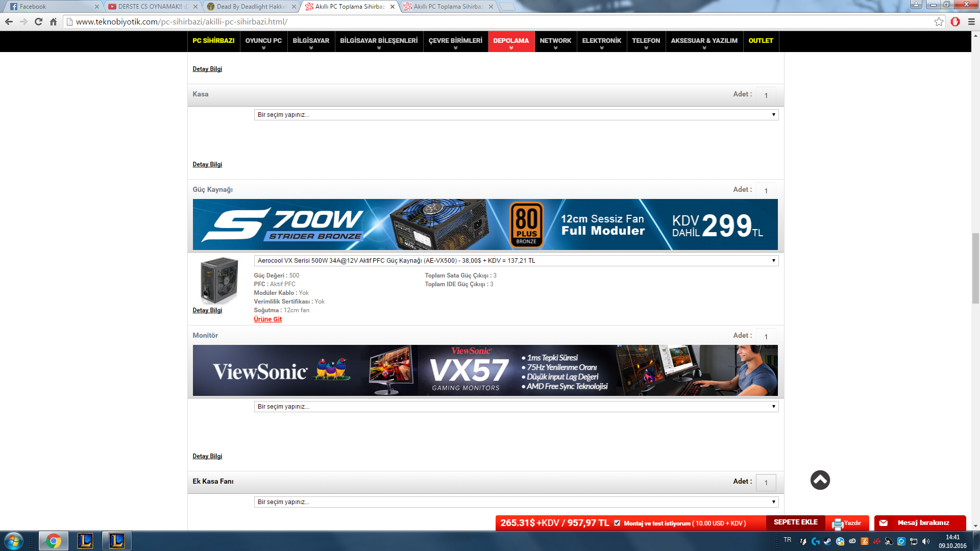Click Detay Bilgi under the power supply image
Image resolution: width=980 pixels, height=551 pixels.
pos(207,310)
